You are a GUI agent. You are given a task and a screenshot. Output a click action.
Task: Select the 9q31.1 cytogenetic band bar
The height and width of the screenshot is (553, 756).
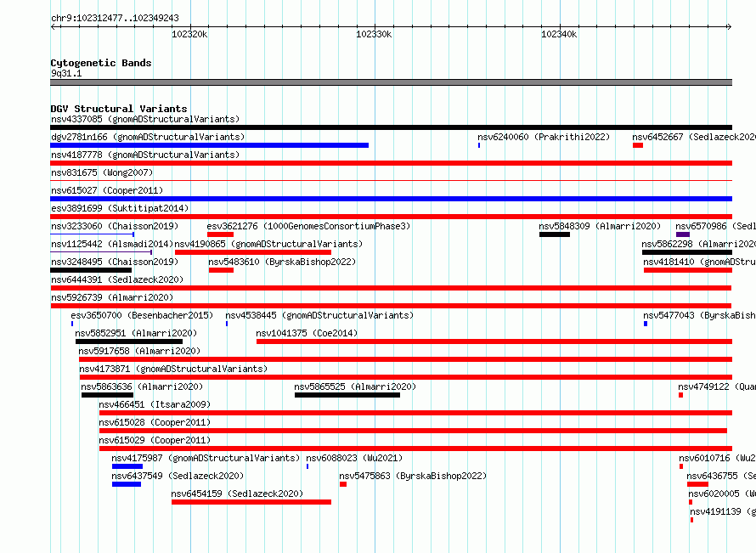[391, 82]
